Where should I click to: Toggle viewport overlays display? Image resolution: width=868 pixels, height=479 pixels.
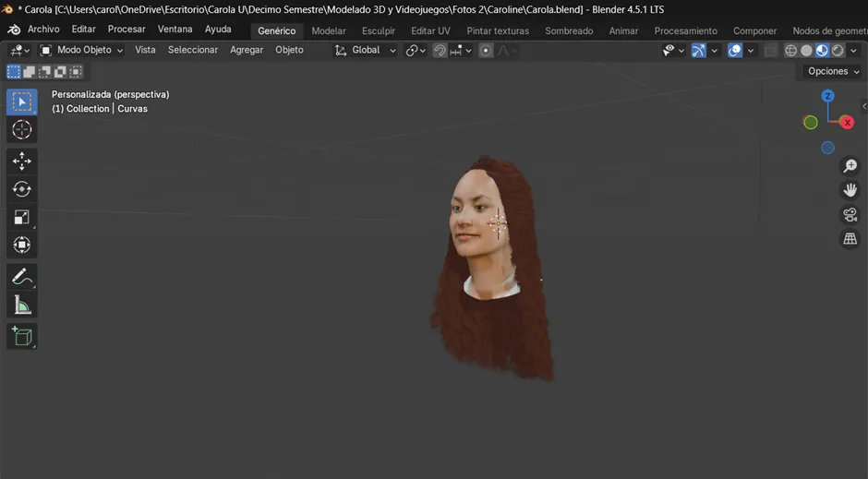(x=735, y=51)
